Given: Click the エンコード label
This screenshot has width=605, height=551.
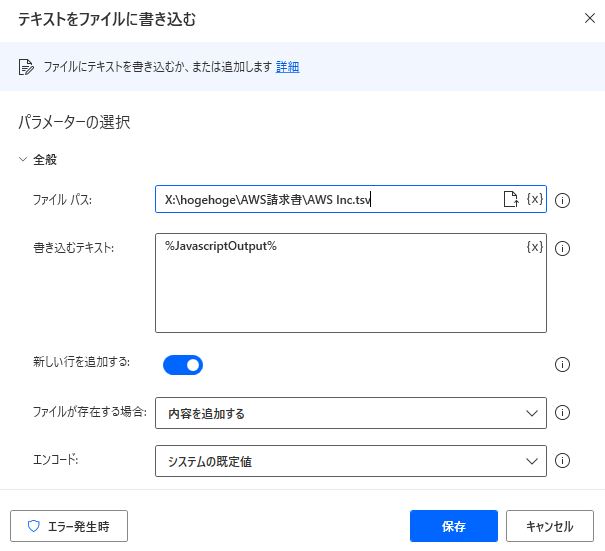Looking at the screenshot, I should [x=56, y=460].
